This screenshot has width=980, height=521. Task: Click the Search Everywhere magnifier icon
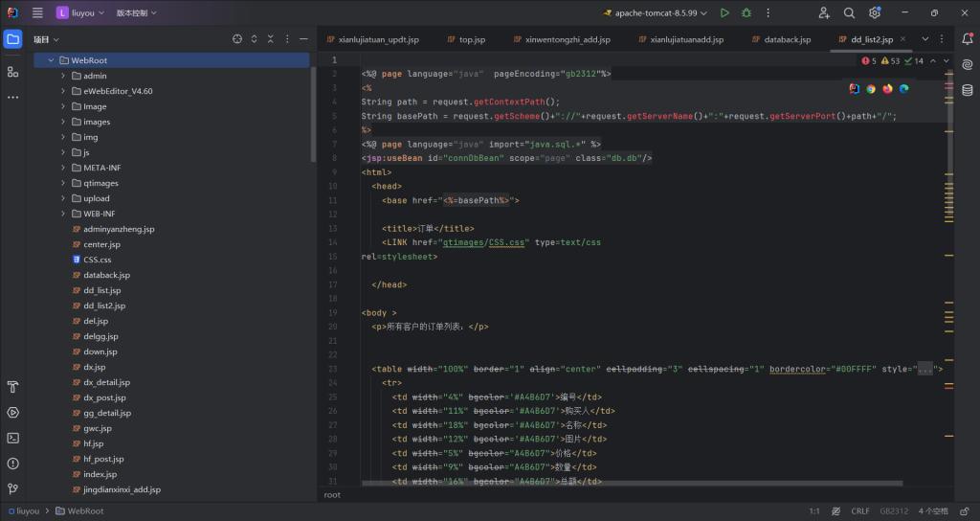coord(849,13)
